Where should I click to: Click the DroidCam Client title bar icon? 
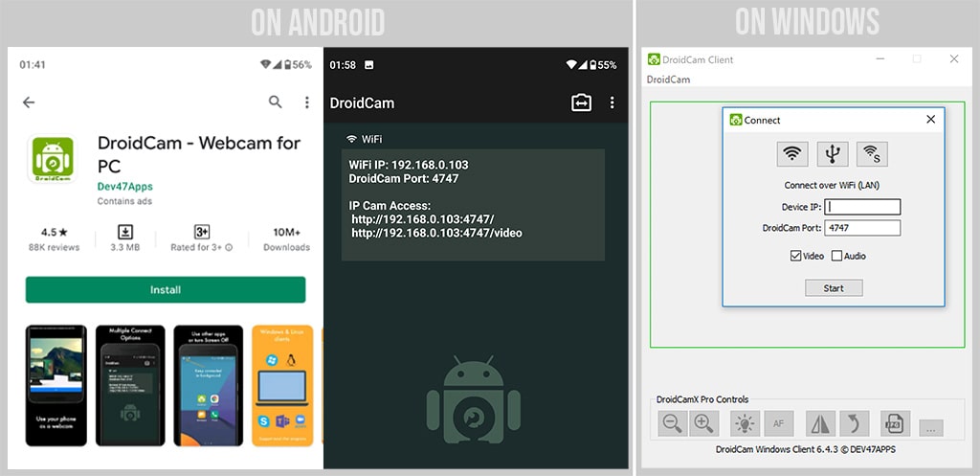pos(654,59)
